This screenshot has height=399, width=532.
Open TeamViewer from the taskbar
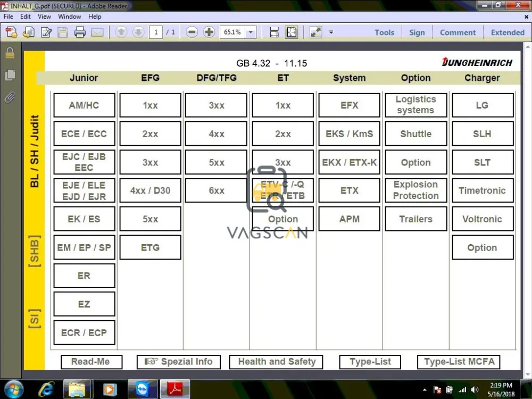(x=143, y=389)
